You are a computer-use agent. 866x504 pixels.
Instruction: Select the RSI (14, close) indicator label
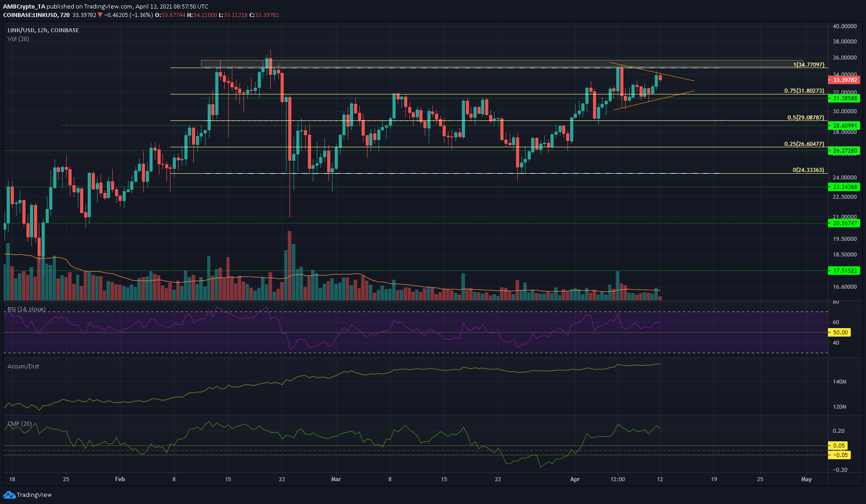click(x=26, y=309)
